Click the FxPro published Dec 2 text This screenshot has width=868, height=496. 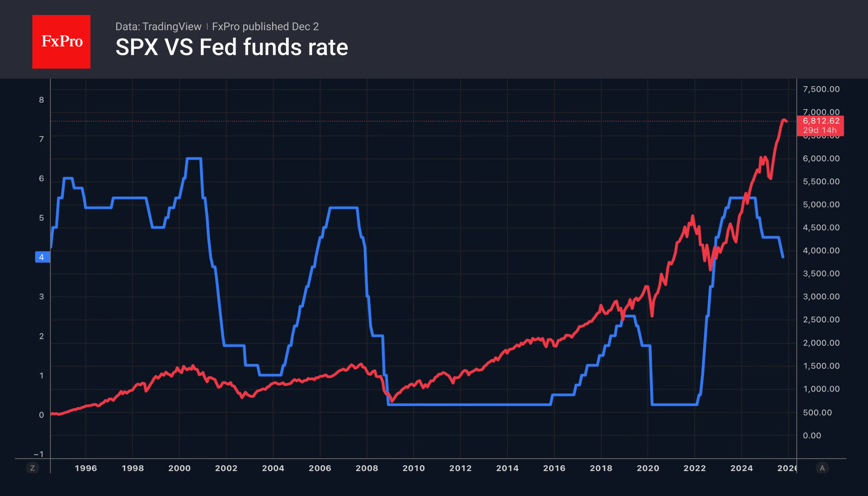click(x=265, y=27)
